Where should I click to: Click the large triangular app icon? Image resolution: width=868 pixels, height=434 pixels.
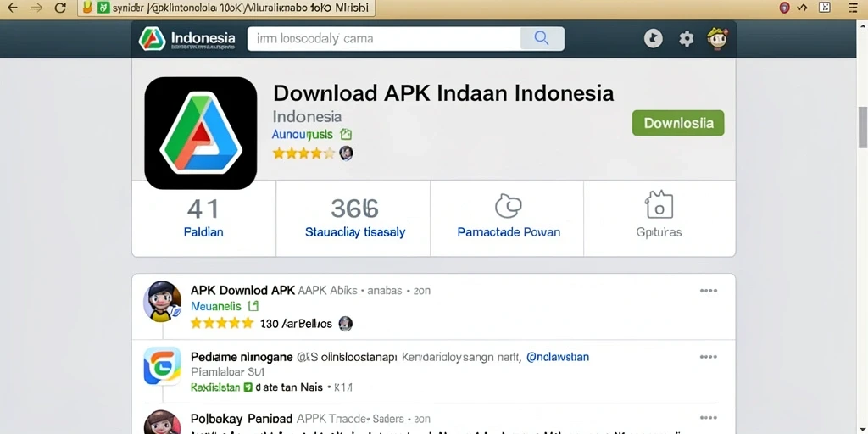point(200,133)
